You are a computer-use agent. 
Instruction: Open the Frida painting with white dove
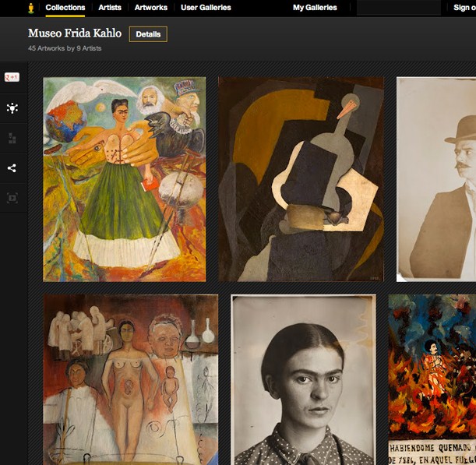click(125, 179)
